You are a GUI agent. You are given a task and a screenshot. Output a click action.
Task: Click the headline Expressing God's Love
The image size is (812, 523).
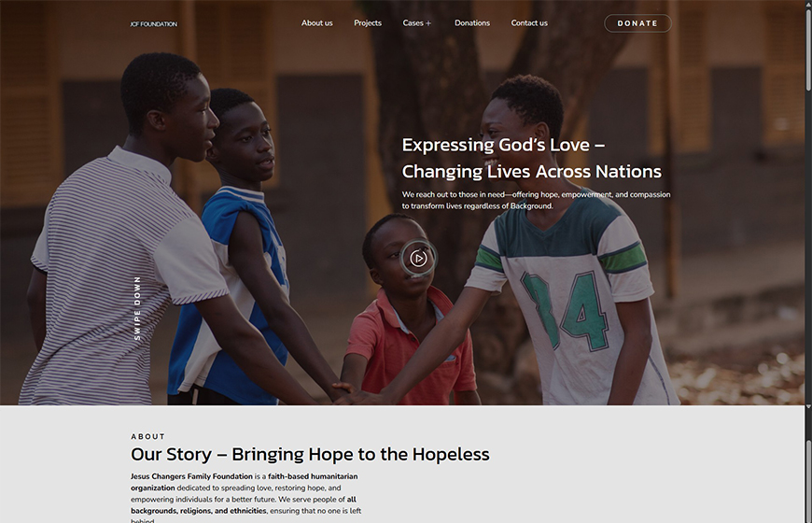click(503, 145)
